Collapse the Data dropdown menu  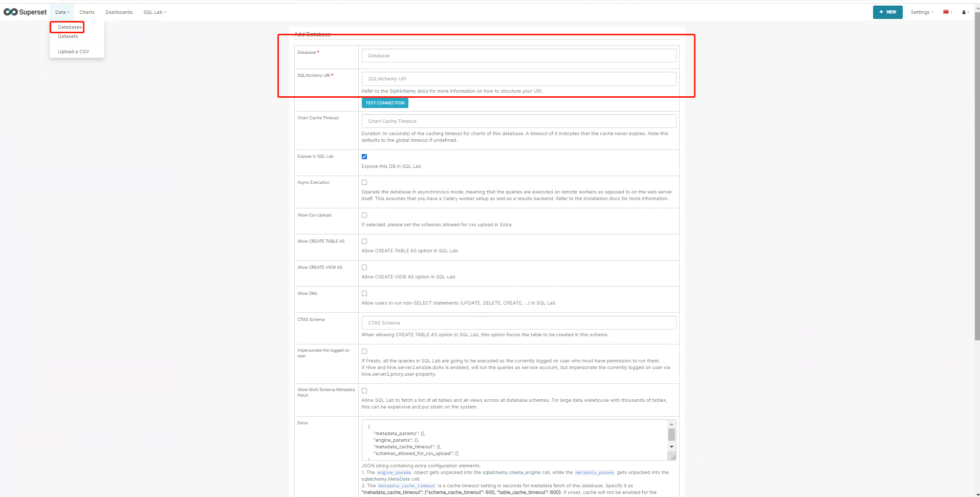coord(62,12)
